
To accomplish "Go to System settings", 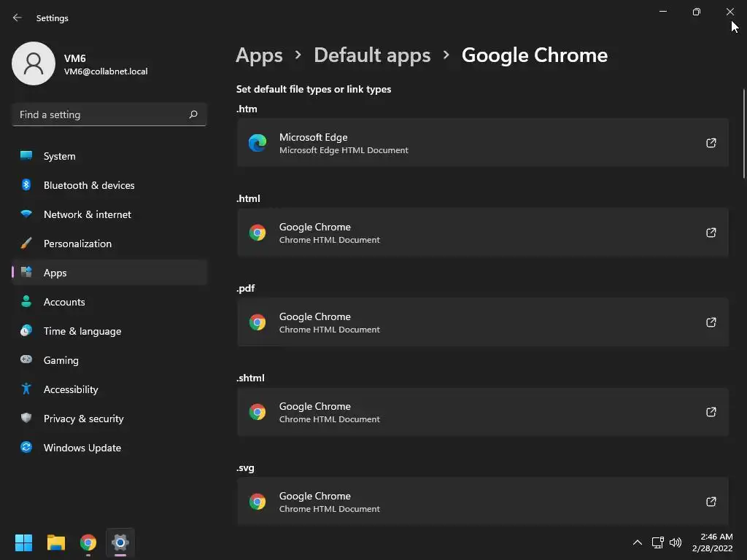I will point(59,156).
